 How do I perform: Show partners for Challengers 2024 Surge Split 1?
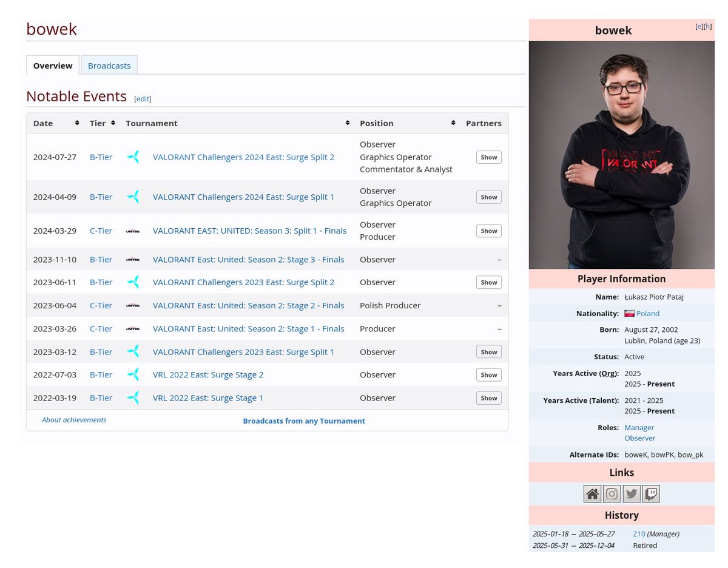[x=489, y=197]
